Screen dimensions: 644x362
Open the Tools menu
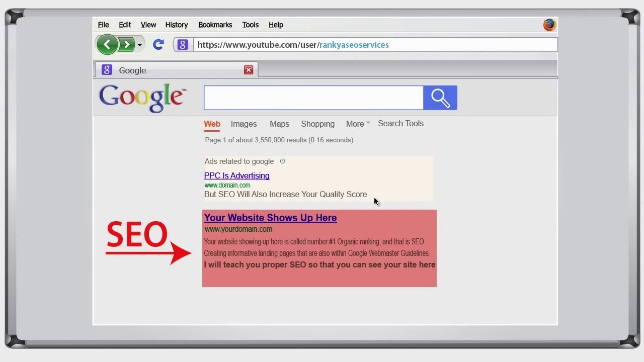coord(250,25)
